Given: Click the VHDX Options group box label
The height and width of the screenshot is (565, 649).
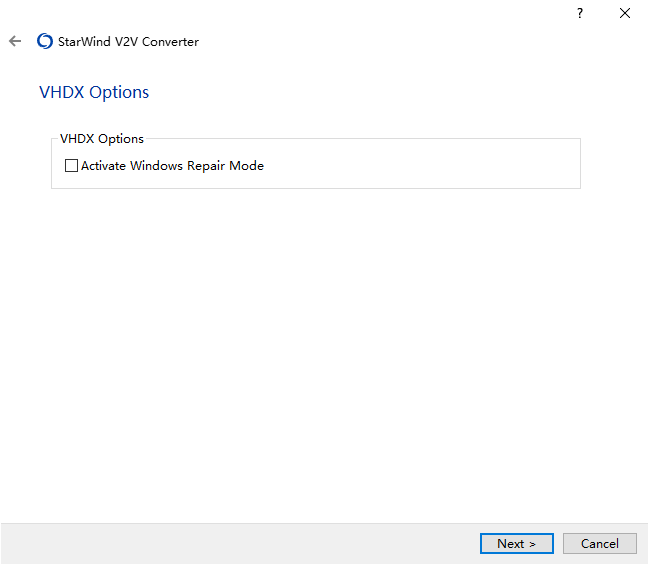Looking at the screenshot, I should (102, 139).
